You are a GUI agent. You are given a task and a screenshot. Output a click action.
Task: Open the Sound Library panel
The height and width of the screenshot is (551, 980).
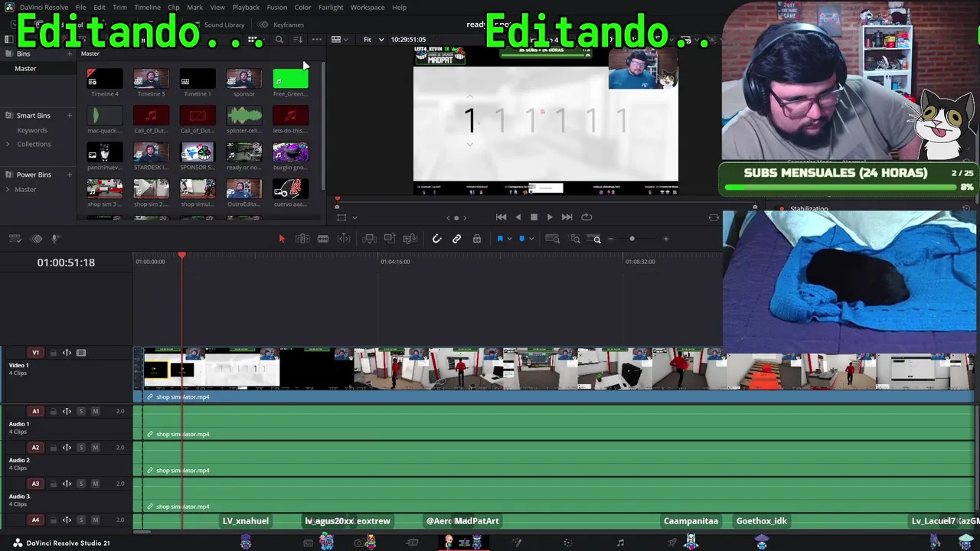point(218,25)
